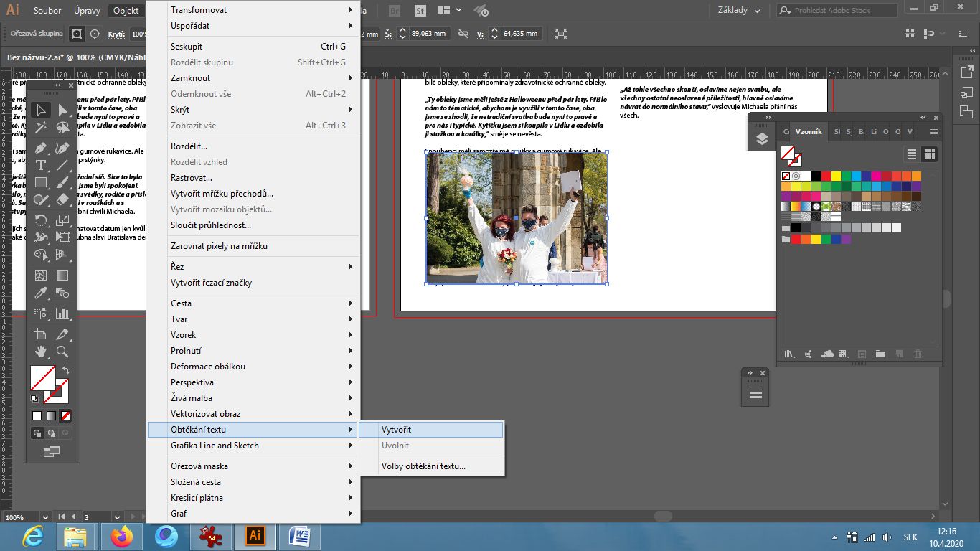Click Rastrovat... in the Objekt menu
The image size is (980, 551).
(192, 178)
